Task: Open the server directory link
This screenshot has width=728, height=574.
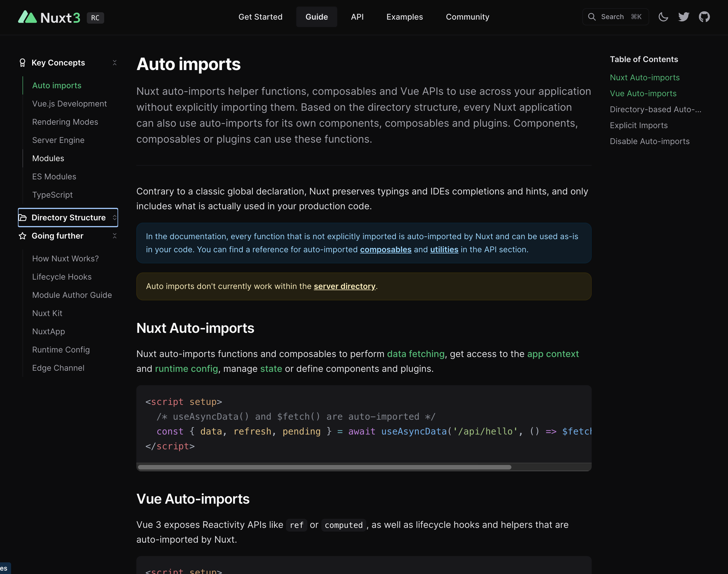Action: [344, 286]
